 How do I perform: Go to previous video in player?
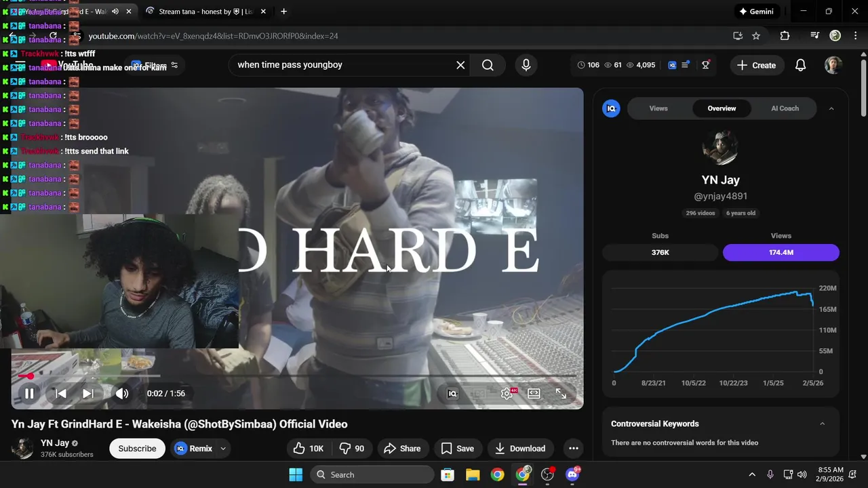click(61, 393)
